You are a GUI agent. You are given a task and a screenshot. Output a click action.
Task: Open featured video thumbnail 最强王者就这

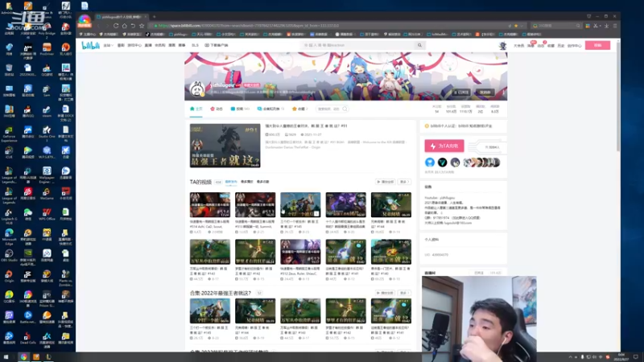tap(225, 146)
